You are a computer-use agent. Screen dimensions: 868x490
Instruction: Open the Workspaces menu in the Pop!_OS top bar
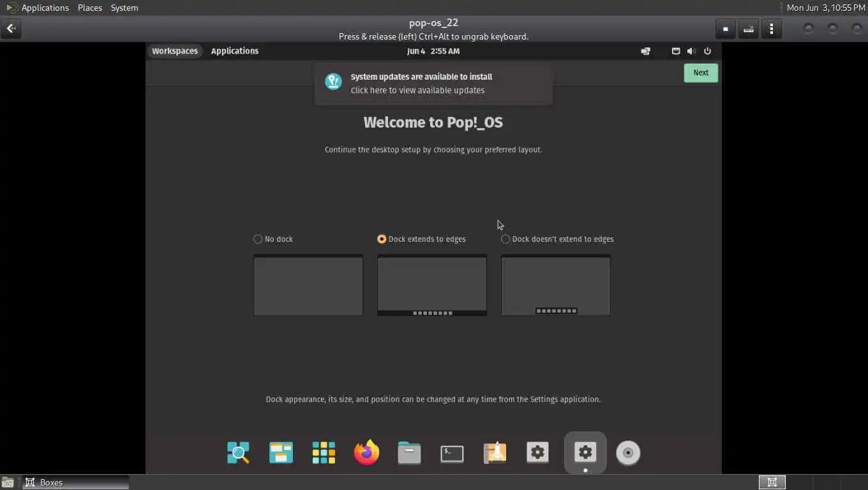click(175, 51)
